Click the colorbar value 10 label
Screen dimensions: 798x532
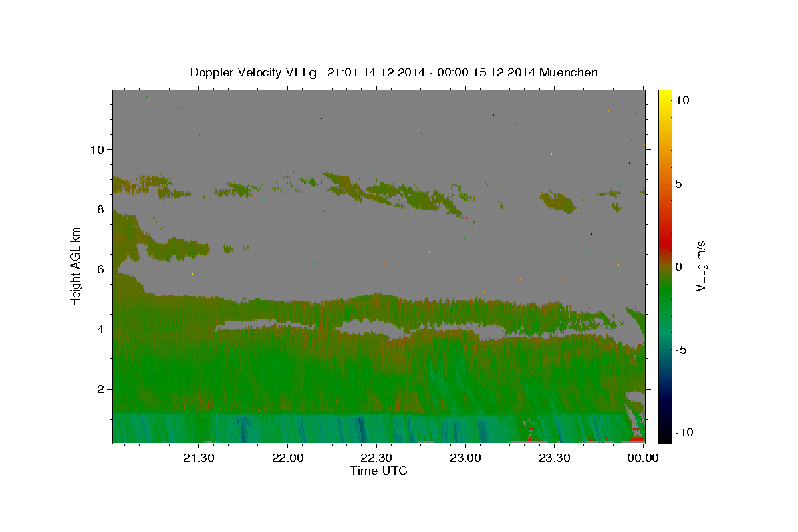point(682,100)
